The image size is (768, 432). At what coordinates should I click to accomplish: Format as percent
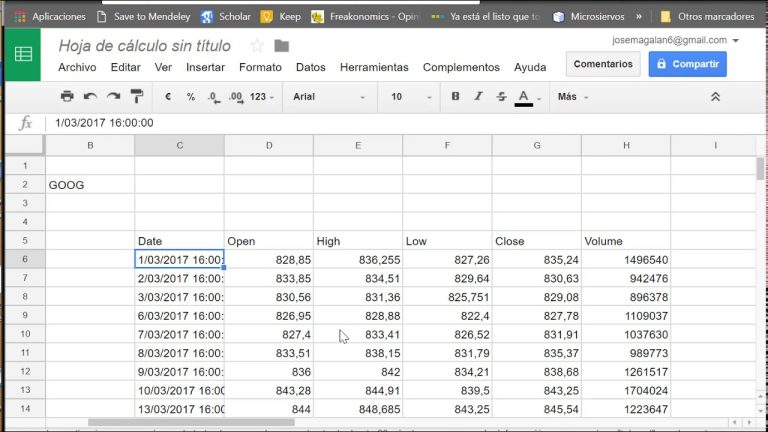pyautogui.click(x=191, y=97)
